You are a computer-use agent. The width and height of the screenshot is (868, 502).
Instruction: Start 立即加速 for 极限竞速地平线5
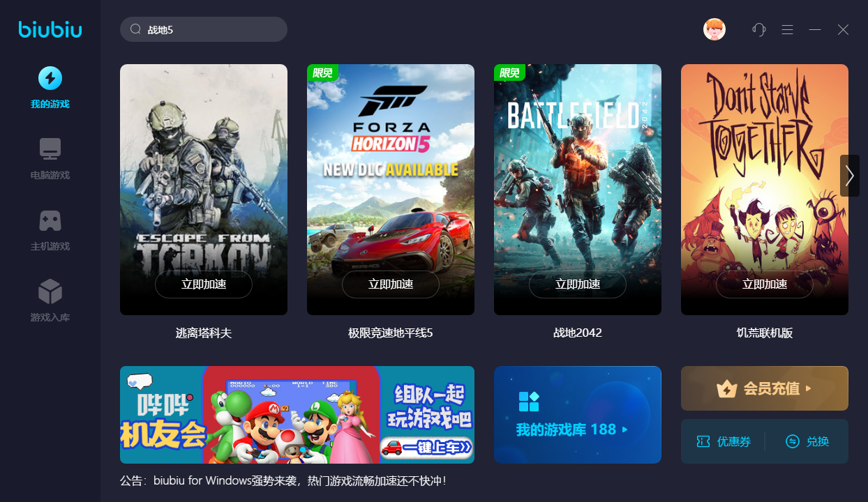[391, 284]
